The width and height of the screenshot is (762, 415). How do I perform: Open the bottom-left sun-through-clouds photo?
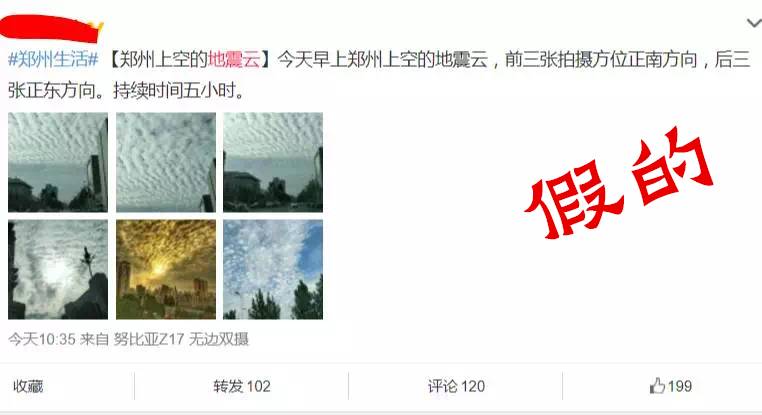(58, 269)
